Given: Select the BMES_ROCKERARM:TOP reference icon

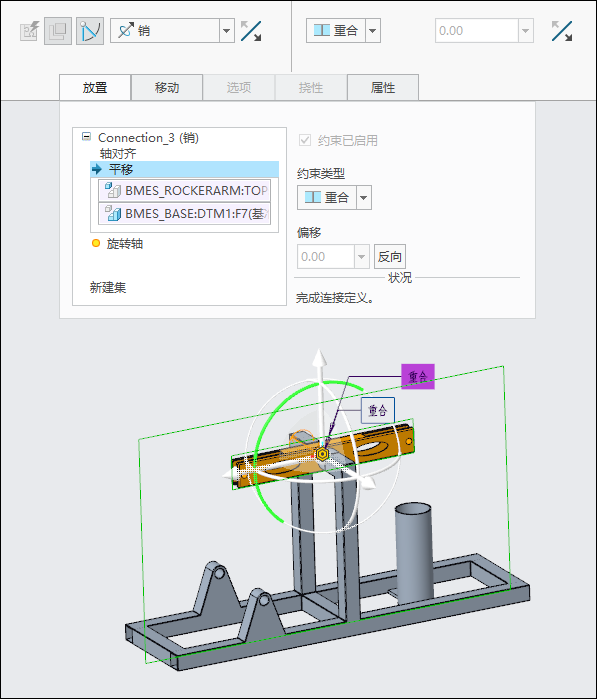Looking at the screenshot, I should point(113,190).
